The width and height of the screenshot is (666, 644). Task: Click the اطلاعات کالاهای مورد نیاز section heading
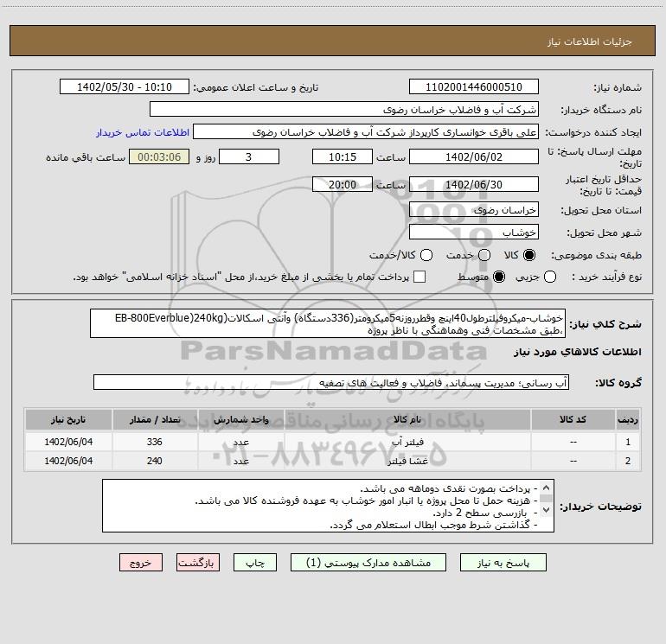click(x=577, y=352)
